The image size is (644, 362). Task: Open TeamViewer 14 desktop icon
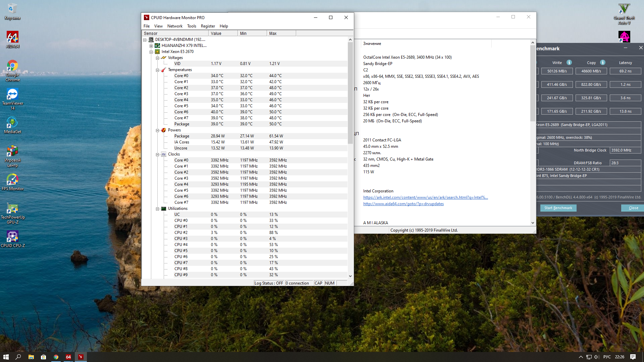coord(12,95)
